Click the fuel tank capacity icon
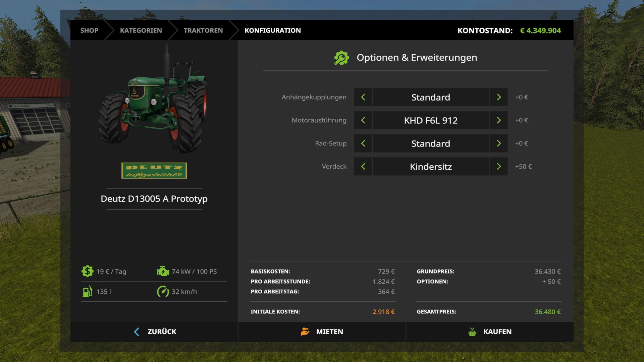The width and height of the screenshot is (644, 362). coord(87,291)
